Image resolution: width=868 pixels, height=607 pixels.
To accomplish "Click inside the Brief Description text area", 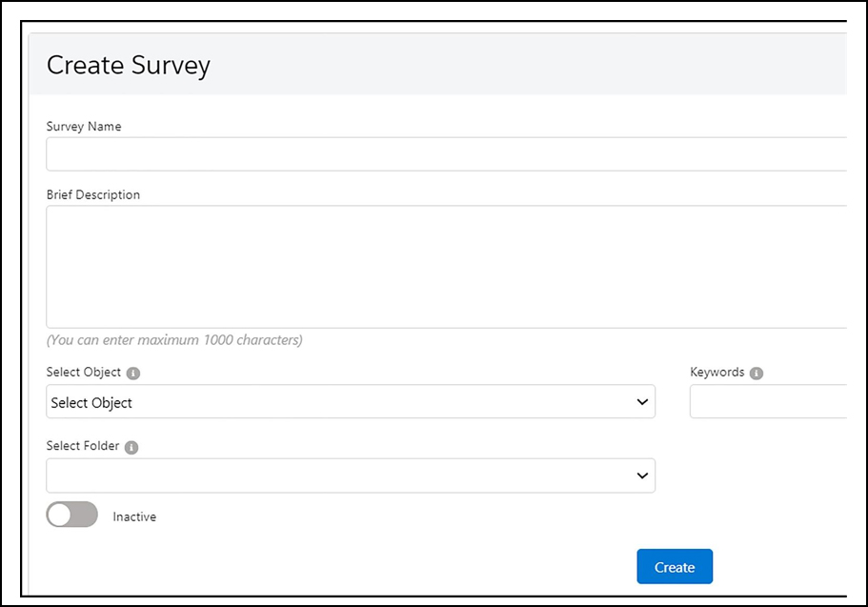I will tap(445, 267).
